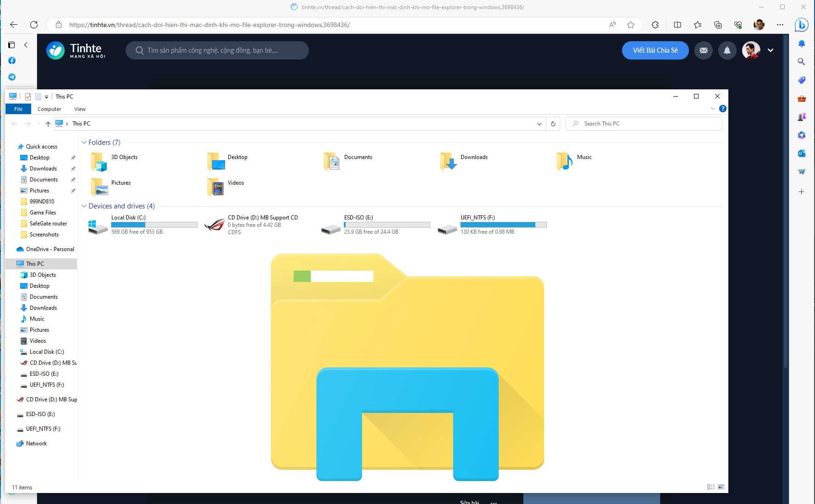This screenshot has height=504, width=815.
Task: Collapse the Devices and drives section
Action: click(84, 206)
